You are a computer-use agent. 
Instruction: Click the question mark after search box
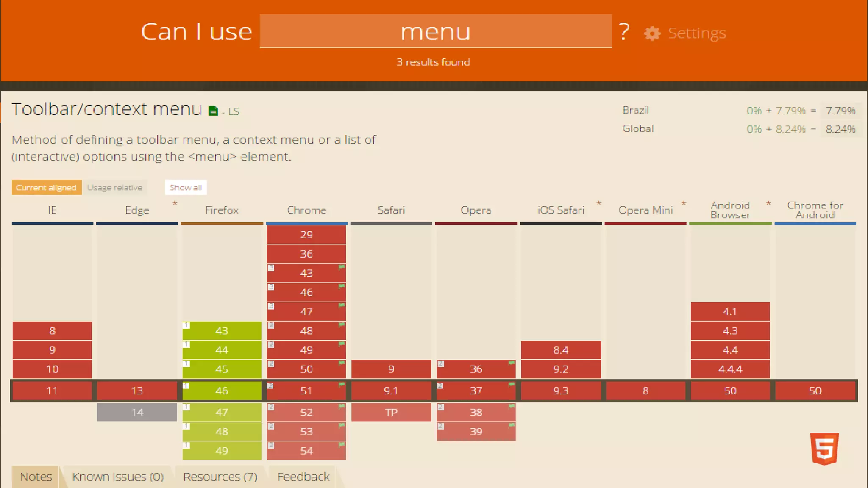pyautogui.click(x=624, y=32)
